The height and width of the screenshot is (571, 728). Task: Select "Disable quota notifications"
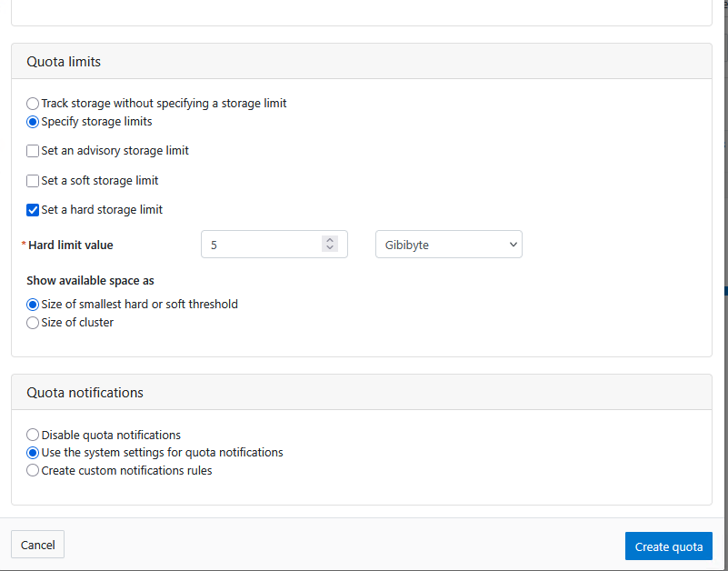pos(33,435)
